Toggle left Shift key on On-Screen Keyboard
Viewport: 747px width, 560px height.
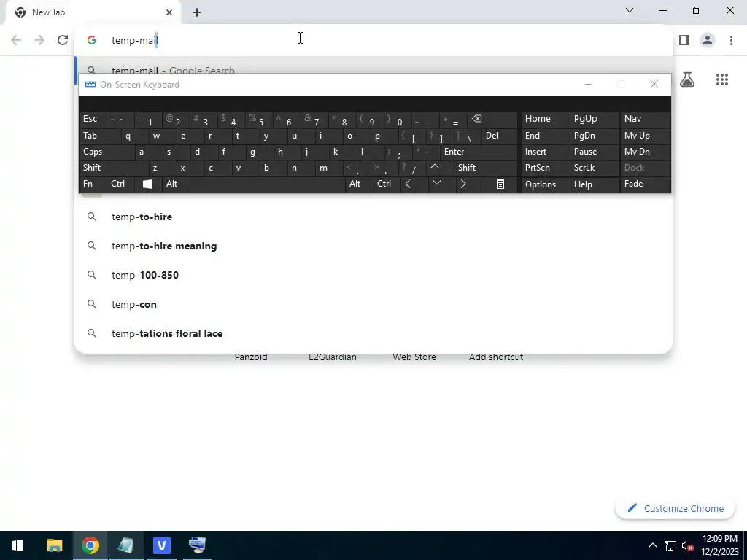click(x=113, y=168)
